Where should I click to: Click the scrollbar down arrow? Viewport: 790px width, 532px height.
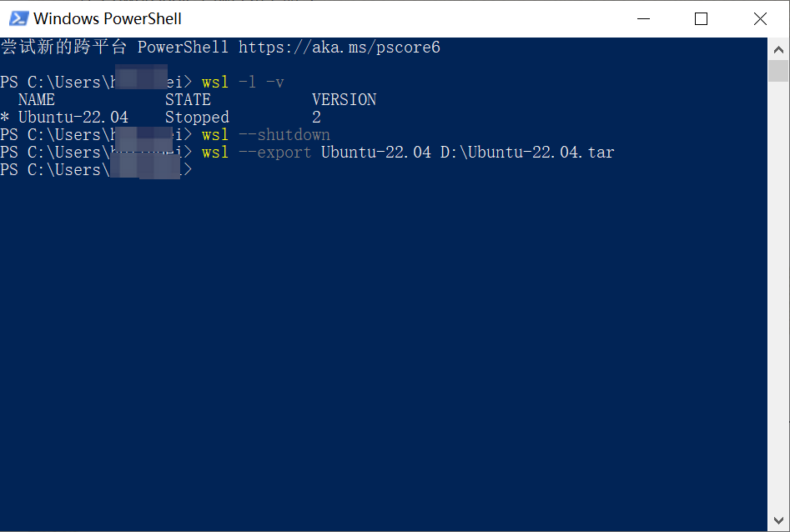(x=779, y=521)
